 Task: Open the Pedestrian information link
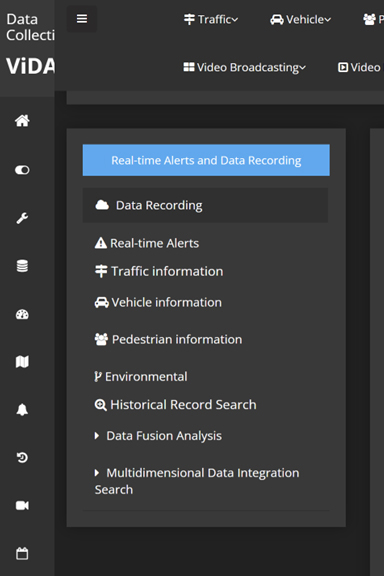pyautogui.click(x=168, y=339)
